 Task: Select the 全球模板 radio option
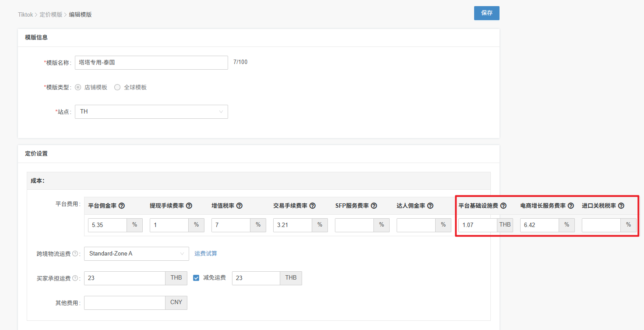[x=117, y=87]
